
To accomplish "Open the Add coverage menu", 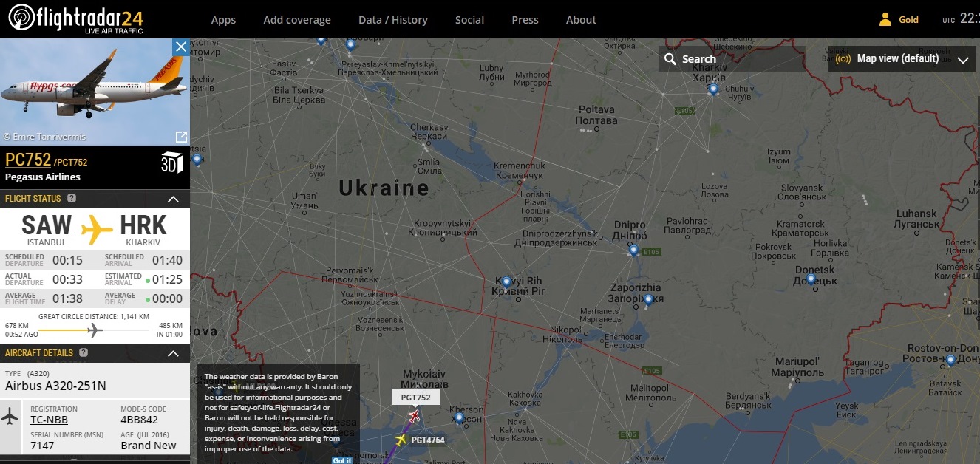I will [297, 20].
